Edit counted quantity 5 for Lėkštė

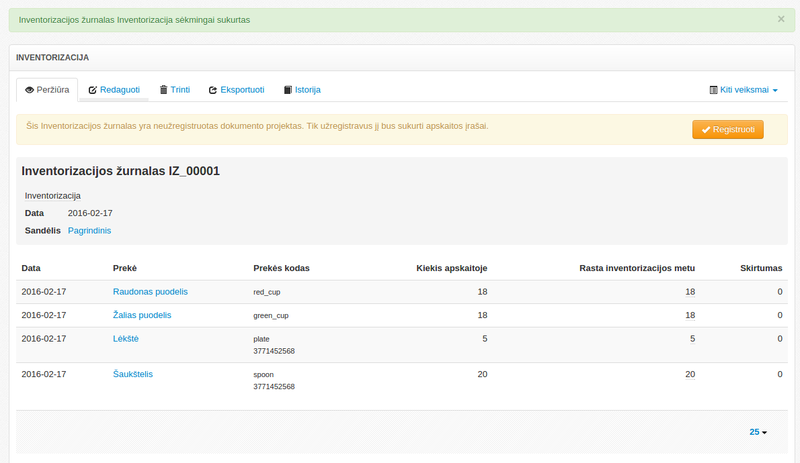click(x=692, y=339)
